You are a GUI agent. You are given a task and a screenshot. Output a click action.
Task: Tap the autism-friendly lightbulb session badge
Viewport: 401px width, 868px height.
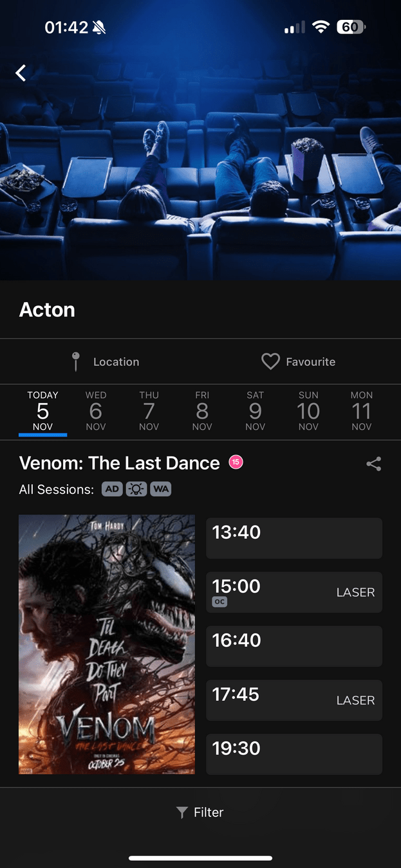tap(136, 489)
